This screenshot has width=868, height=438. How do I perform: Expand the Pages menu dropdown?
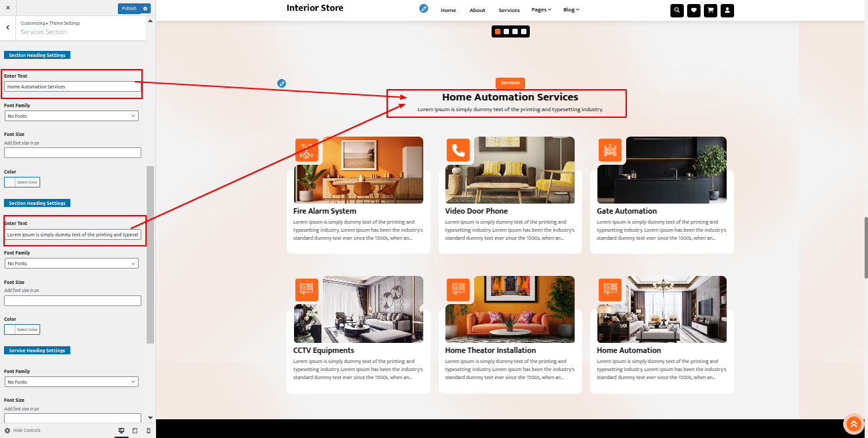pos(541,10)
